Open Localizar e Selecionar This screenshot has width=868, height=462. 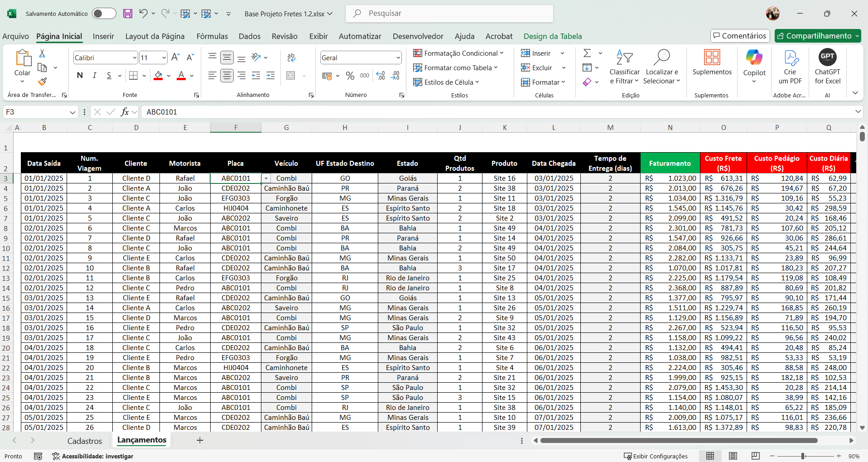(662, 67)
